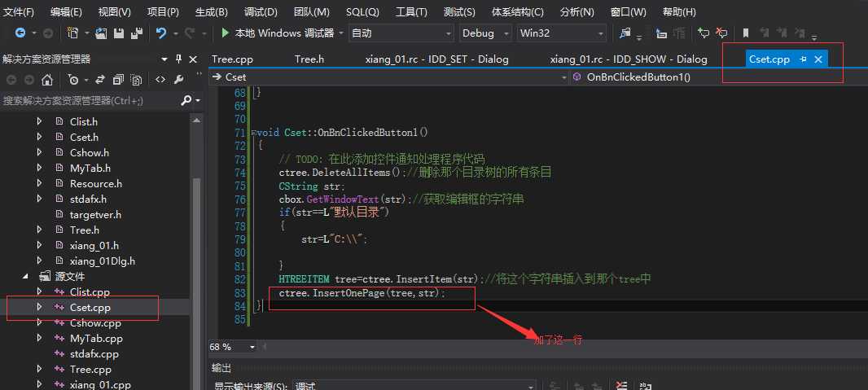
Task: Switch to the IDD_SET Dialog tab
Action: 436,59
